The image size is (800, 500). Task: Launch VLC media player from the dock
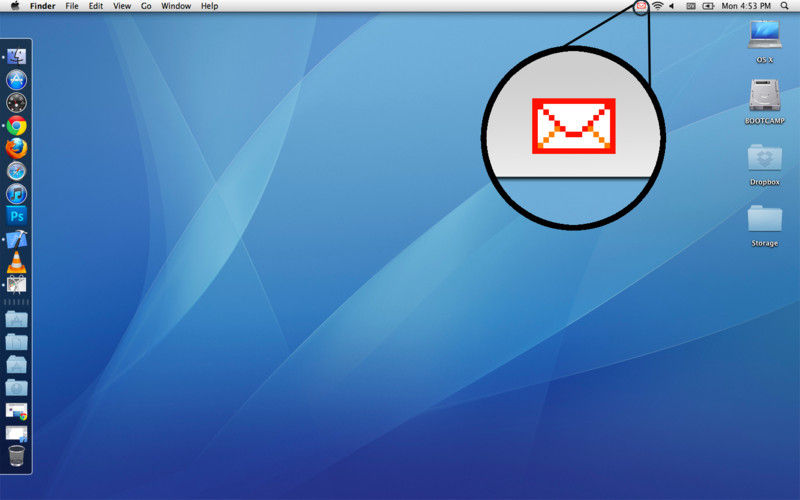pyautogui.click(x=16, y=263)
